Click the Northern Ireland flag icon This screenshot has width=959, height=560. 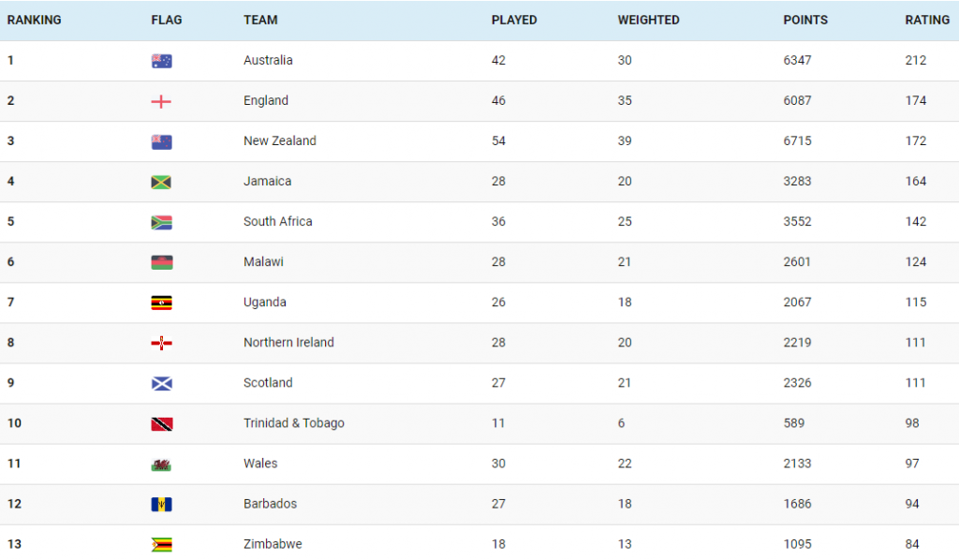(x=161, y=343)
